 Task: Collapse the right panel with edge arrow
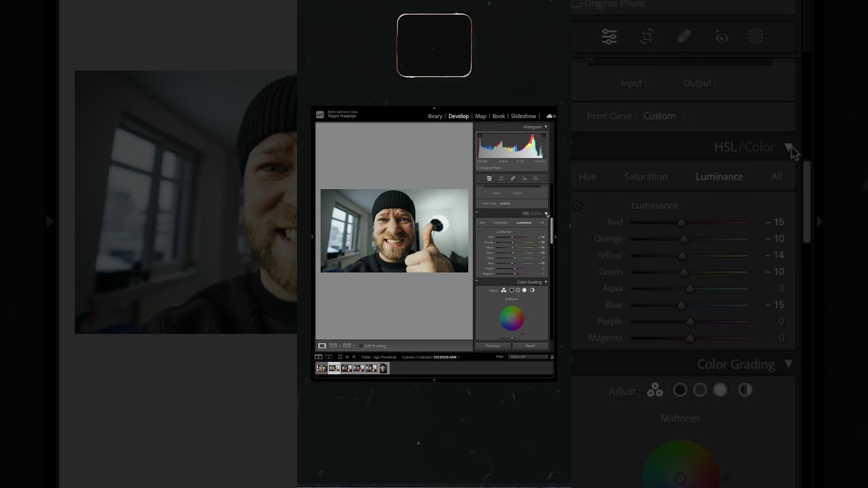click(555, 237)
